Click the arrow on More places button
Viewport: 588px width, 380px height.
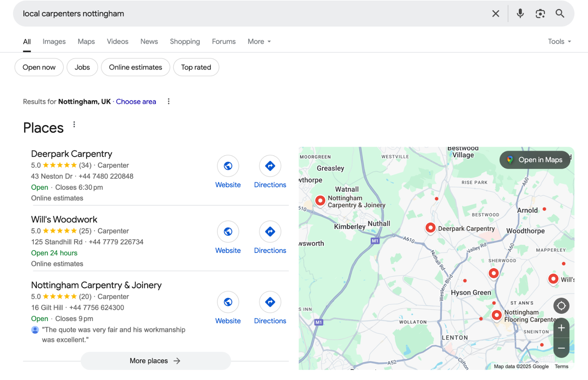(x=177, y=361)
